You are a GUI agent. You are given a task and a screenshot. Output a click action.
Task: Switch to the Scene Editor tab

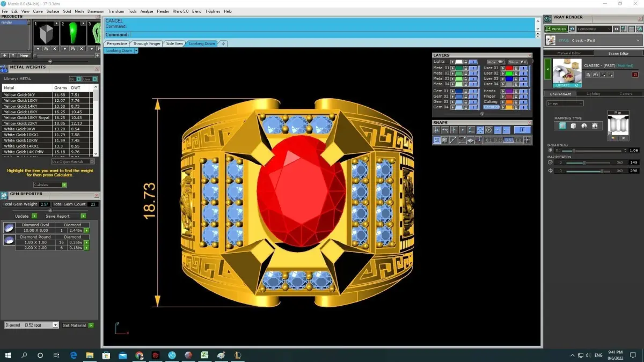(x=618, y=53)
